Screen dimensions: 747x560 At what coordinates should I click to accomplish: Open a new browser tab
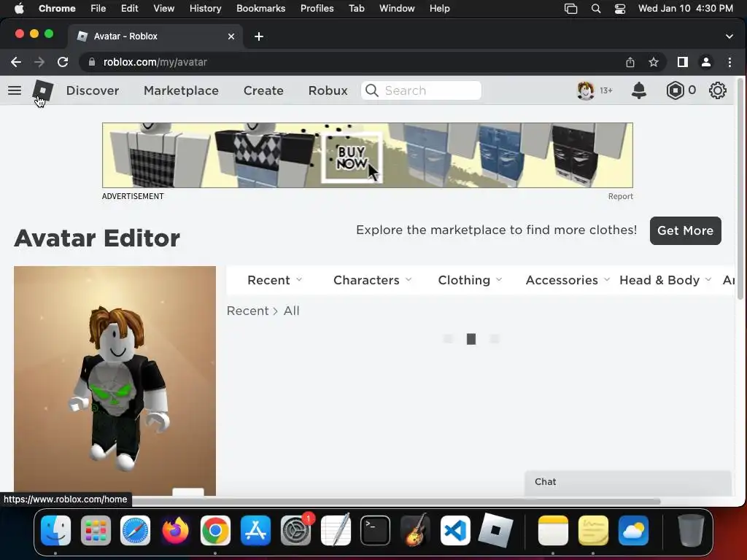pos(259,36)
